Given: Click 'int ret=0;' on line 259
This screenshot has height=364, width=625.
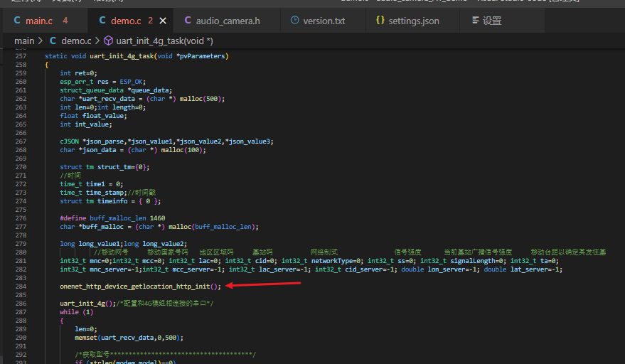Looking at the screenshot, I should click(78, 73).
